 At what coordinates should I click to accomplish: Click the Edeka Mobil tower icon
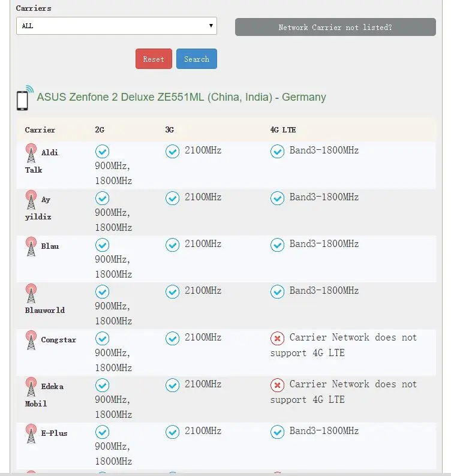click(31, 387)
